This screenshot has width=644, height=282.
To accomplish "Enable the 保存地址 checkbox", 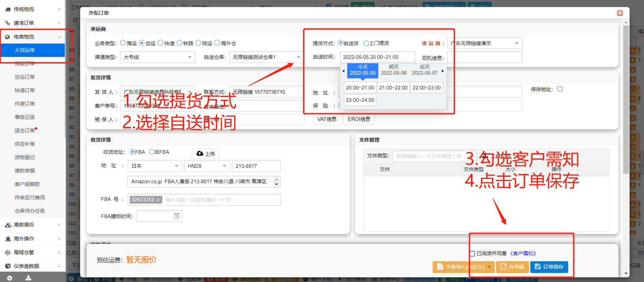I will pyautogui.click(x=560, y=89).
